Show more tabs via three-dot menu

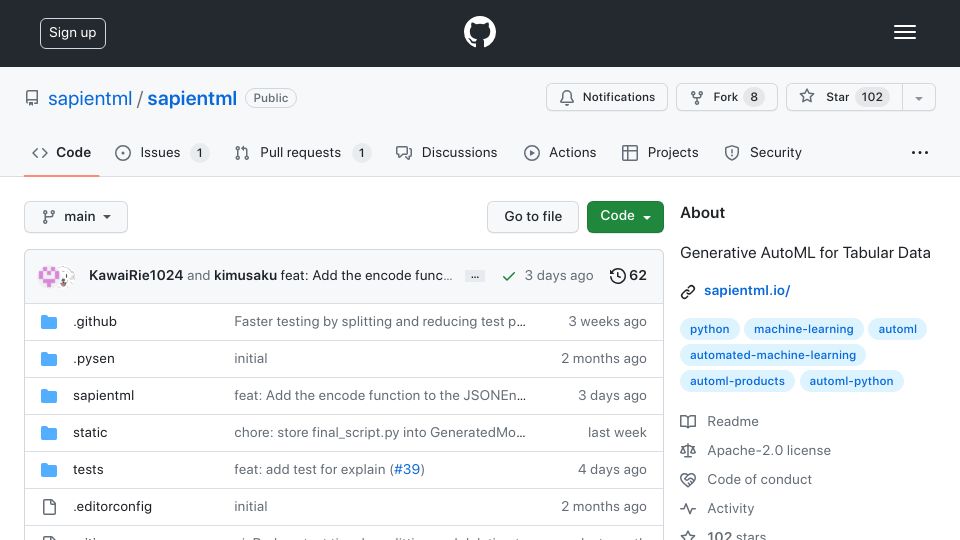(920, 152)
